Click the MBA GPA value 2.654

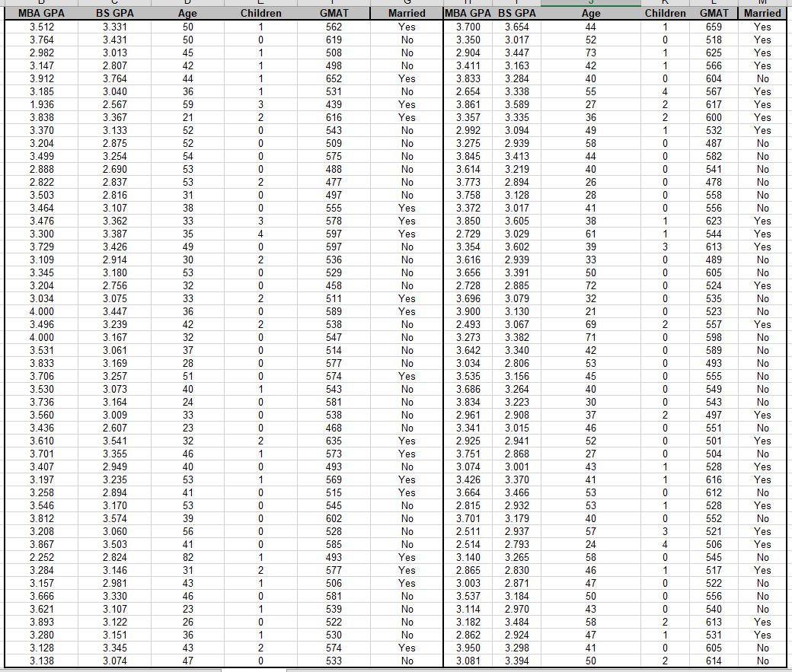(468, 91)
